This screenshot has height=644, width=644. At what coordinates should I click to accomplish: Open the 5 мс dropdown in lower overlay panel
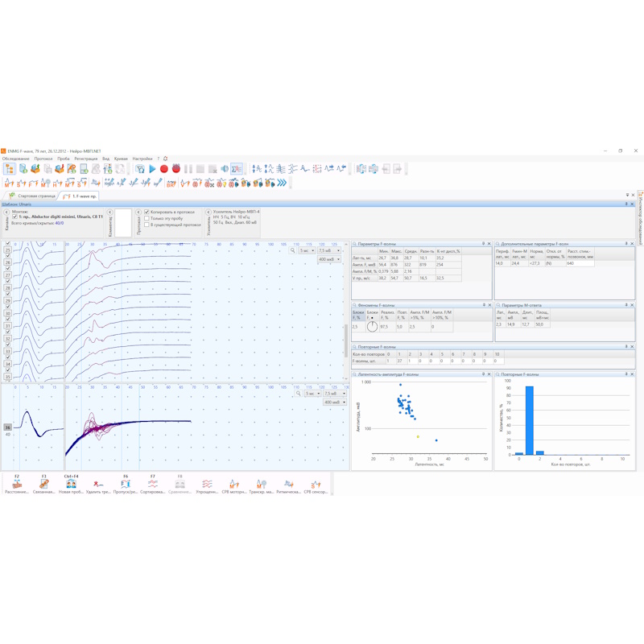(x=312, y=394)
